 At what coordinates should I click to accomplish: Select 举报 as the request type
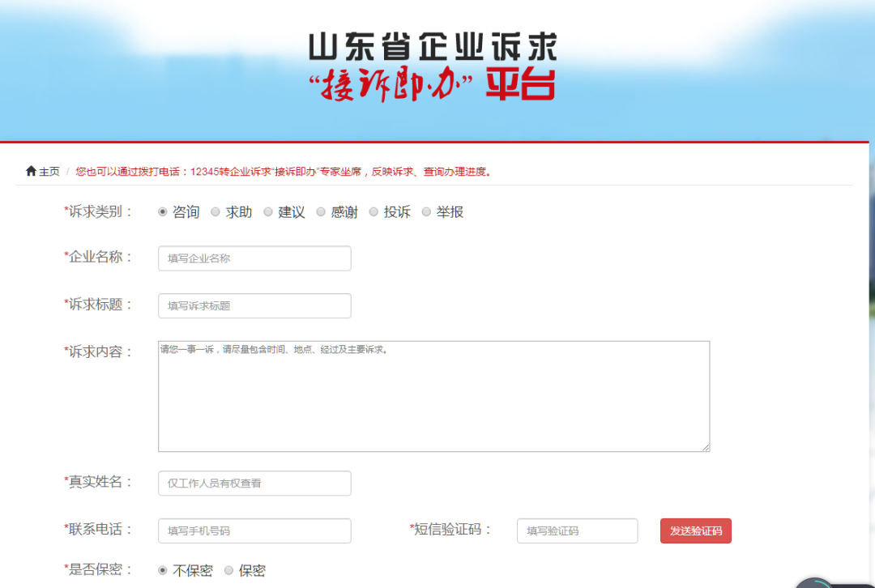426,212
